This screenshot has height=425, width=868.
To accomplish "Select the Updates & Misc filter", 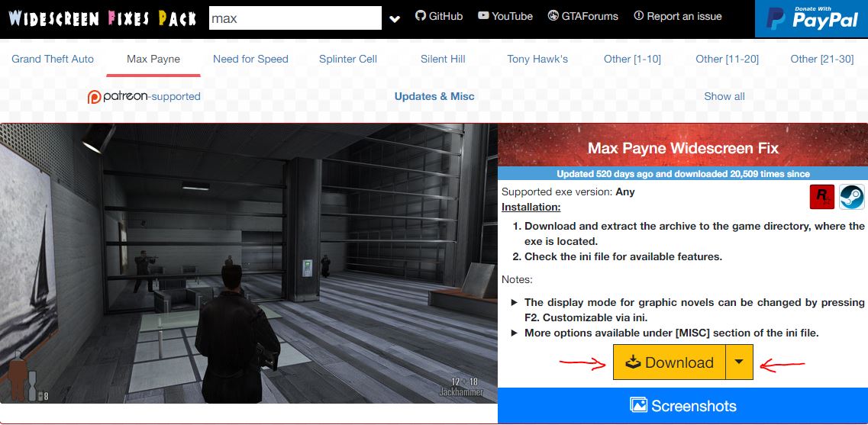I will 434,96.
